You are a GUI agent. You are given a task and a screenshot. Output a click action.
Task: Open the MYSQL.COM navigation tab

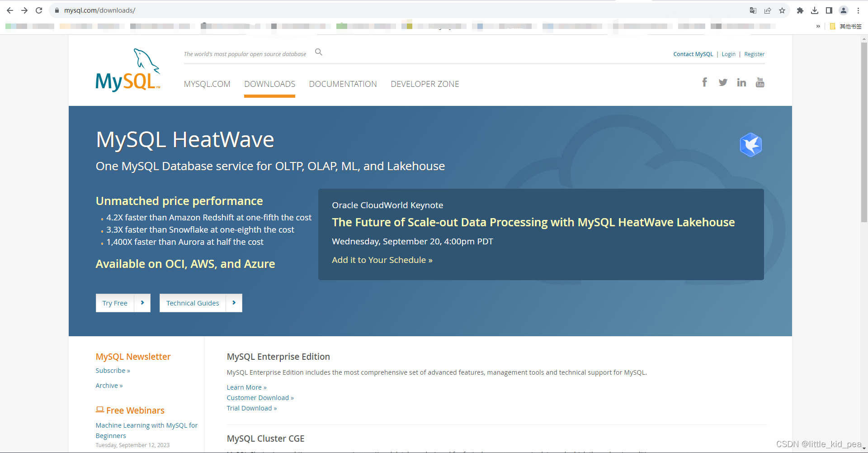(207, 84)
